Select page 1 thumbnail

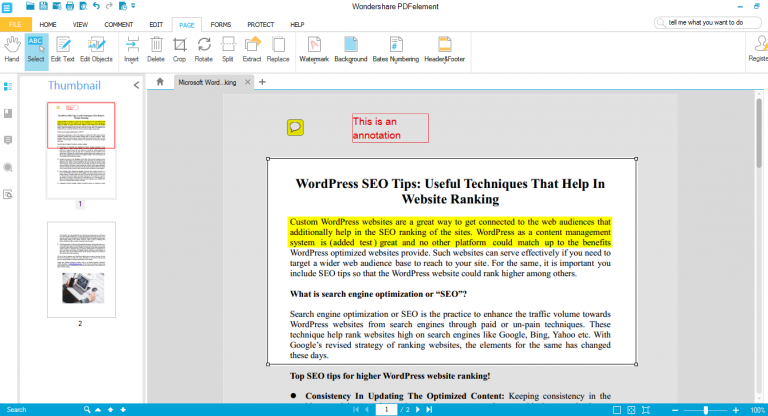tap(81, 149)
